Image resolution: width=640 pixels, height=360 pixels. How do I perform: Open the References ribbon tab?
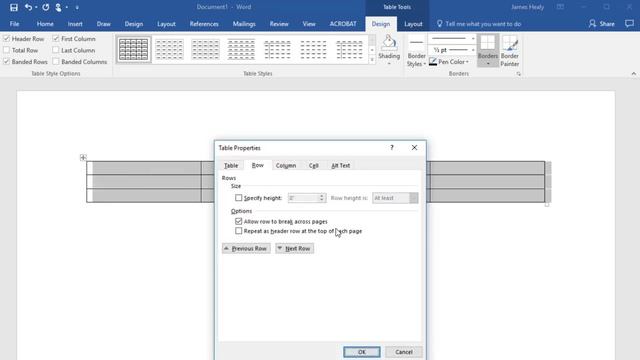(204, 24)
